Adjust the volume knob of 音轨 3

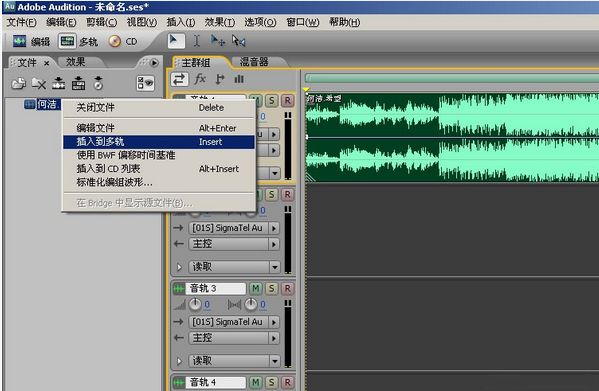[x=195, y=304]
